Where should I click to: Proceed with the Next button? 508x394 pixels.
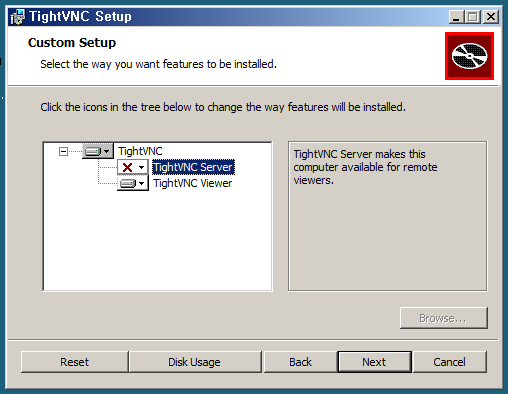click(374, 362)
